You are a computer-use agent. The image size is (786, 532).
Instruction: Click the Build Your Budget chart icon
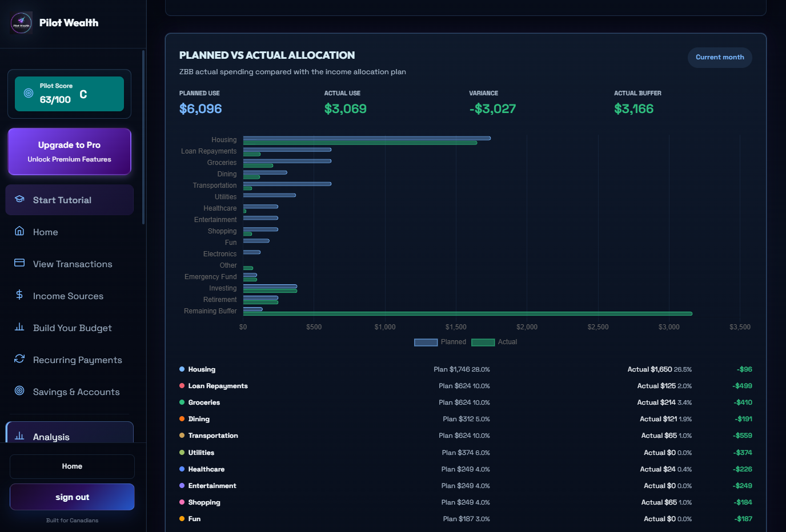[19, 327]
